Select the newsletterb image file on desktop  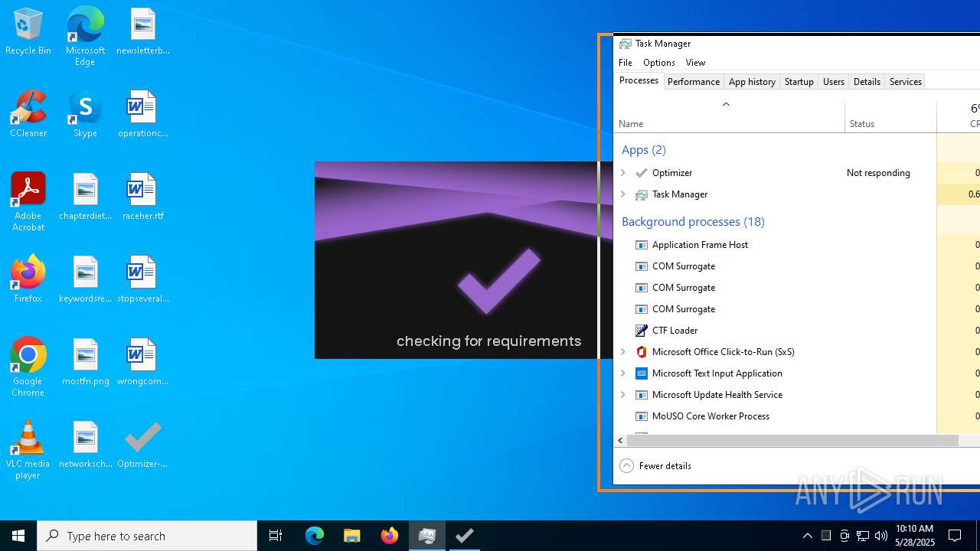click(x=142, y=32)
